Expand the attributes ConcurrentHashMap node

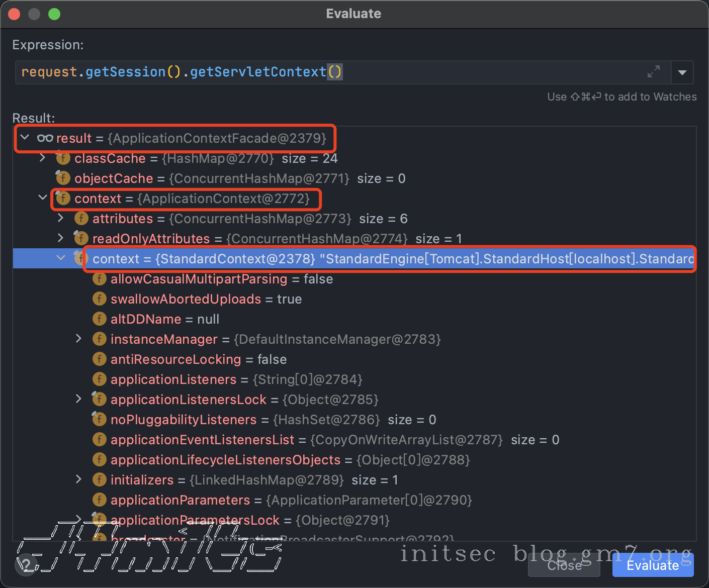point(61,219)
